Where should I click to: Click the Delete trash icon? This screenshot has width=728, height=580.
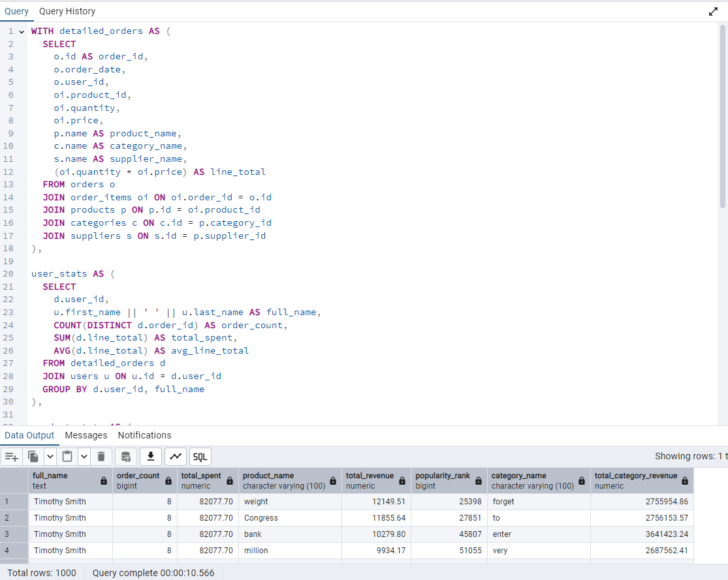click(x=101, y=457)
